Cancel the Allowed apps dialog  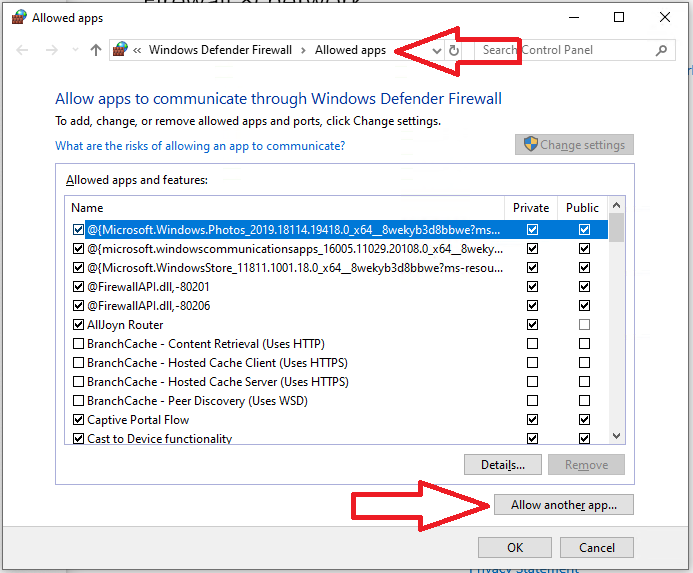coord(597,547)
